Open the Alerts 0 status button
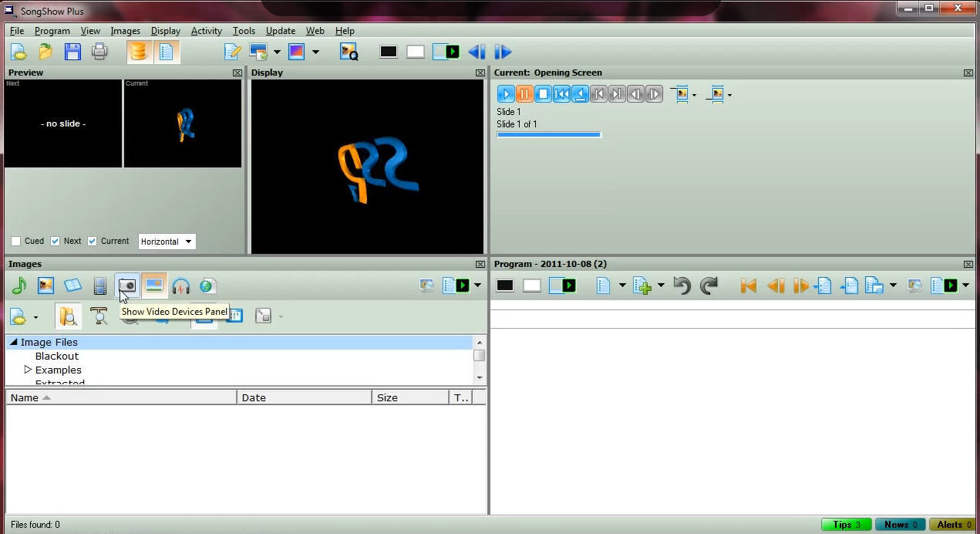 (x=954, y=525)
